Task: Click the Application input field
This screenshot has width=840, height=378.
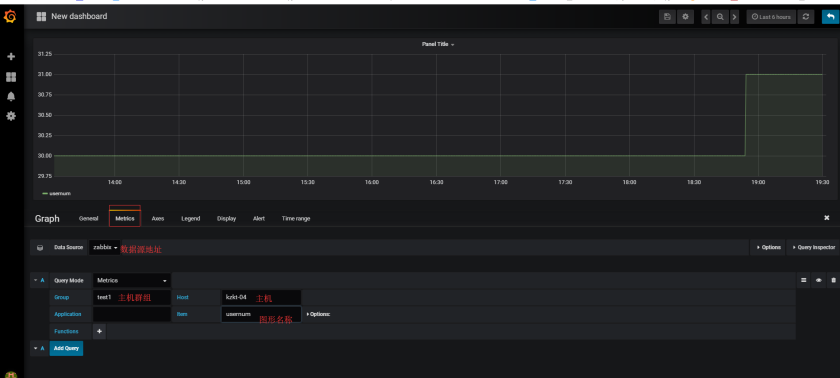Action: (x=132, y=314)
